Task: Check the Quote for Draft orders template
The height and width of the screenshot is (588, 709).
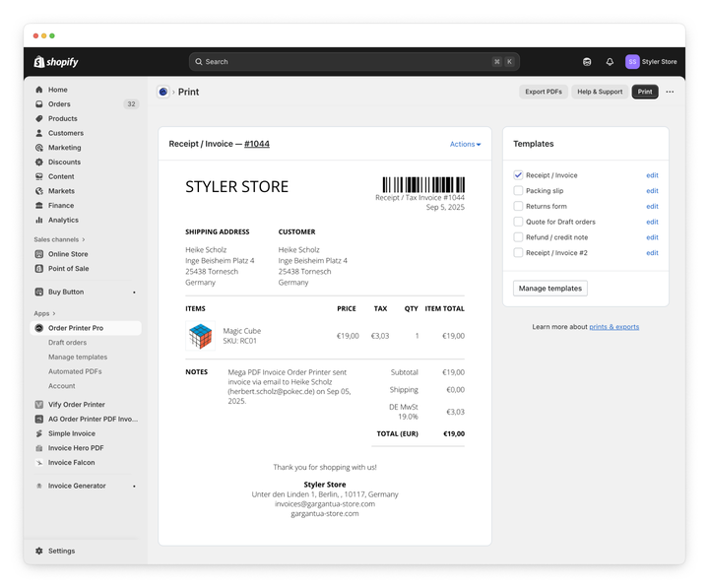Action: tap(518, 222)
